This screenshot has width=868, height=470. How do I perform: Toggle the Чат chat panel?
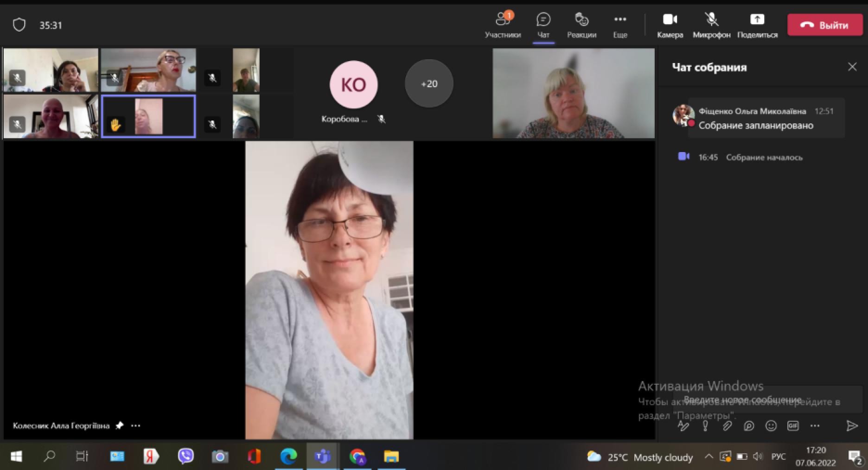543,25
